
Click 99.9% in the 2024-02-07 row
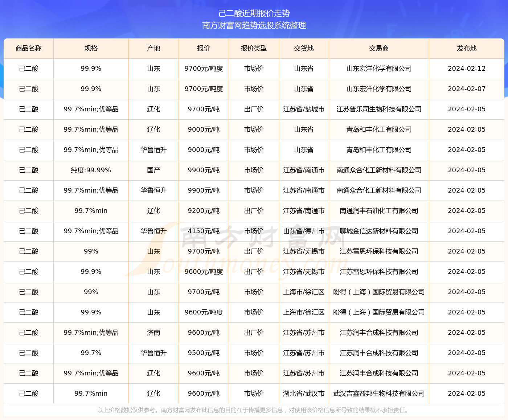(x=91, y=89)
